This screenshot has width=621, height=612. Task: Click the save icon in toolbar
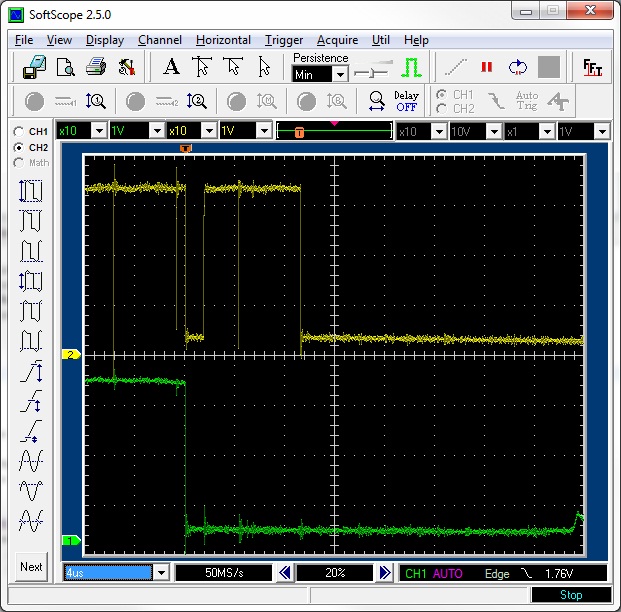(34, 68)
